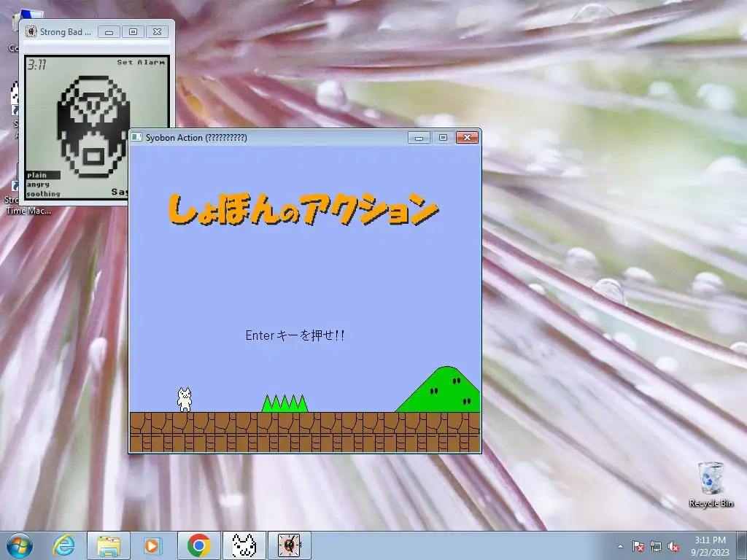Open Windows Explorer from the taskbar
This screenshot has width=747, height=560.
click(109, 545)
